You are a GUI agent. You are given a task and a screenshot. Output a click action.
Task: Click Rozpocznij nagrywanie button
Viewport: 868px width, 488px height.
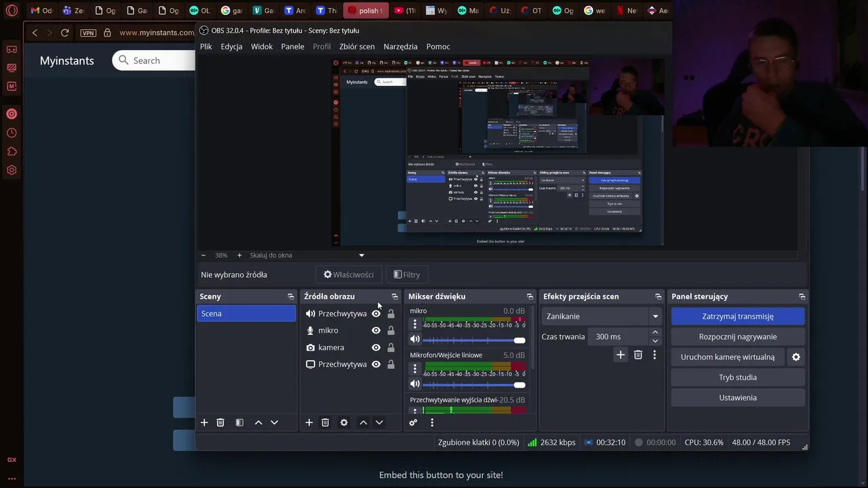(738, 337)
